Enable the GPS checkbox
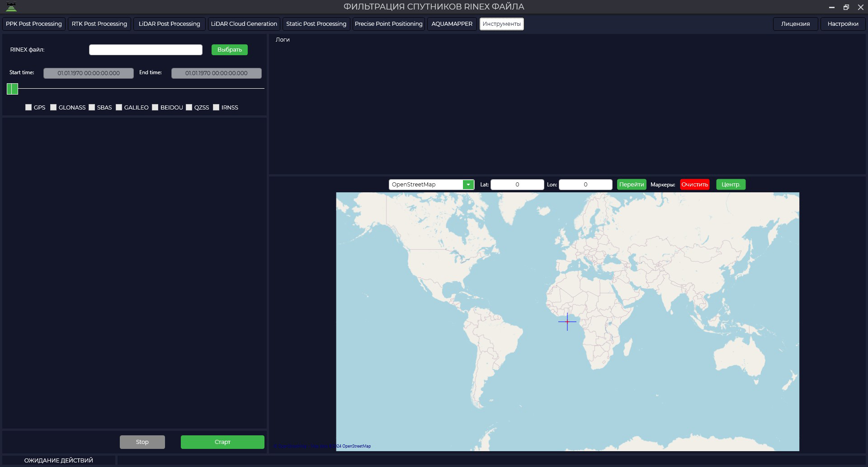 [x=28, y=107]
